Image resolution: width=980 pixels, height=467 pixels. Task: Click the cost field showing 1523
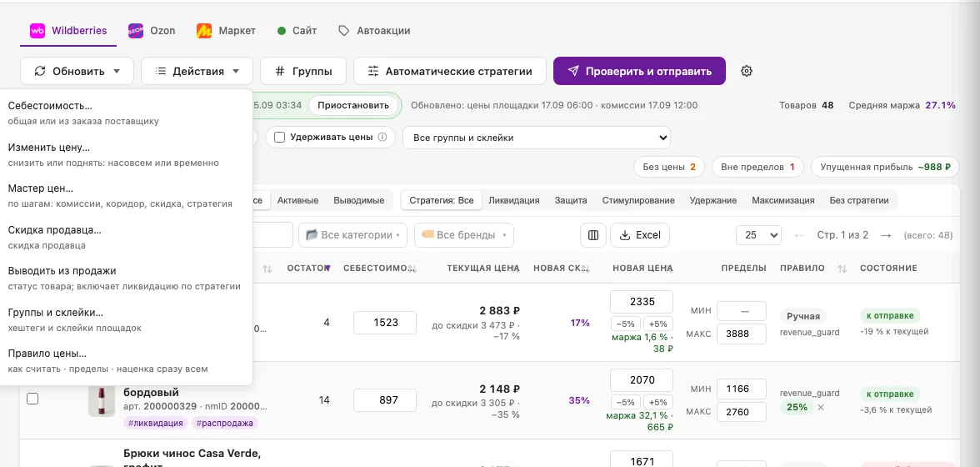(385, 323)
